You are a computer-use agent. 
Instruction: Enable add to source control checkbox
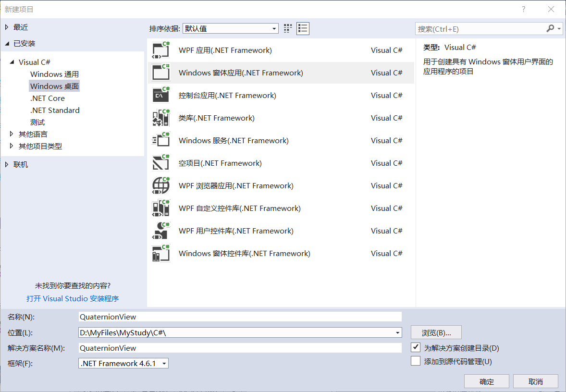416,361
